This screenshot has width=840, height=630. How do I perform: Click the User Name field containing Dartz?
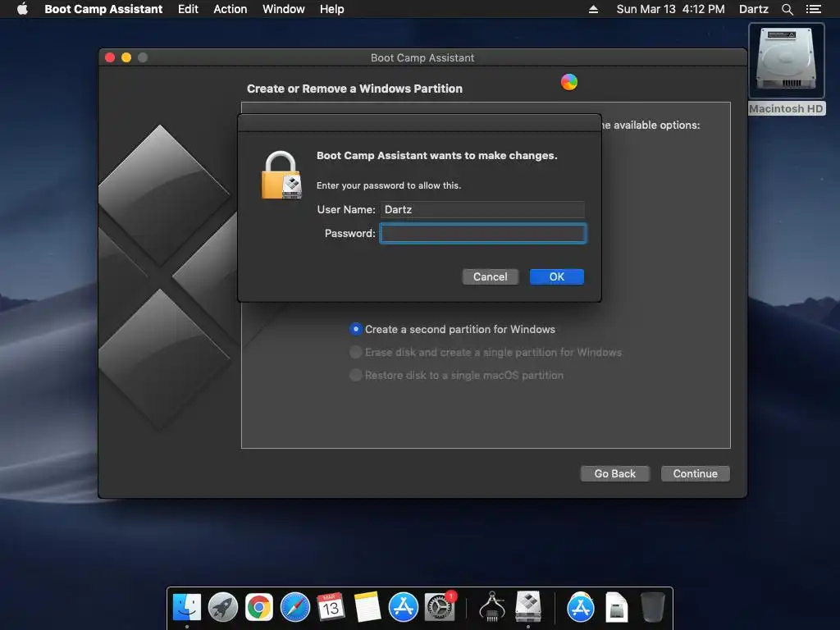click(x=482, y=209)
